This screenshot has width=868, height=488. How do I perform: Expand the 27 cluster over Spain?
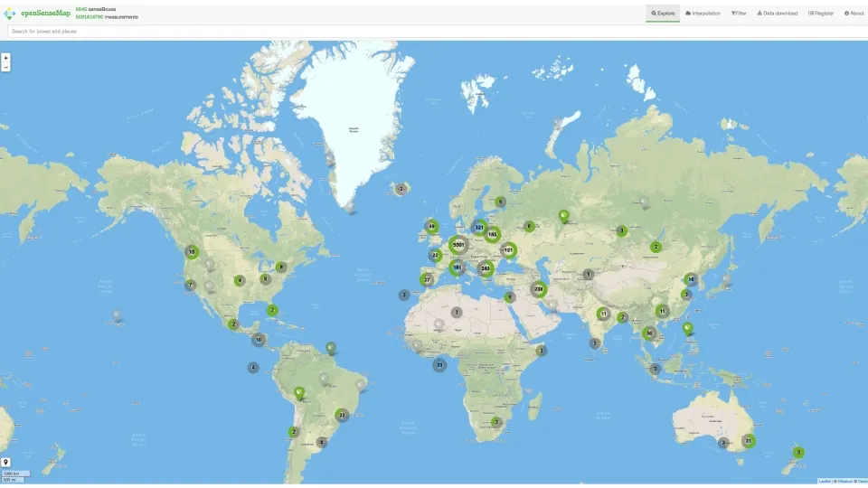(x=427, y=279)
